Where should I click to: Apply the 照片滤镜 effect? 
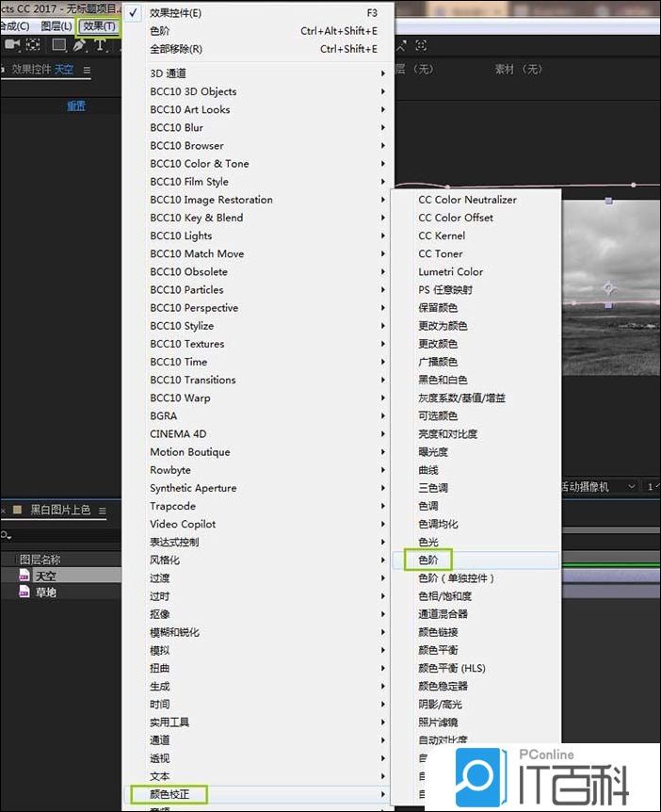[476, 722]
